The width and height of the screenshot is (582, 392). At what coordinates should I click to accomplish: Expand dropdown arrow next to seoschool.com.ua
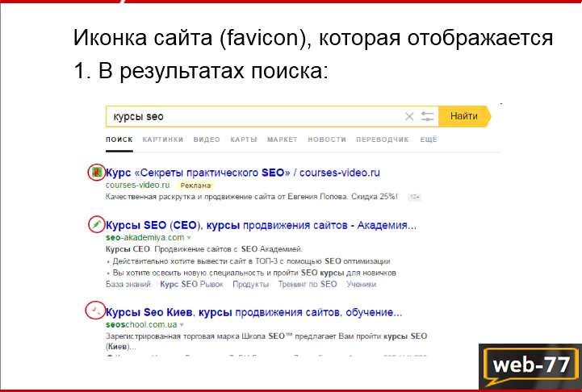coord(182,325)
